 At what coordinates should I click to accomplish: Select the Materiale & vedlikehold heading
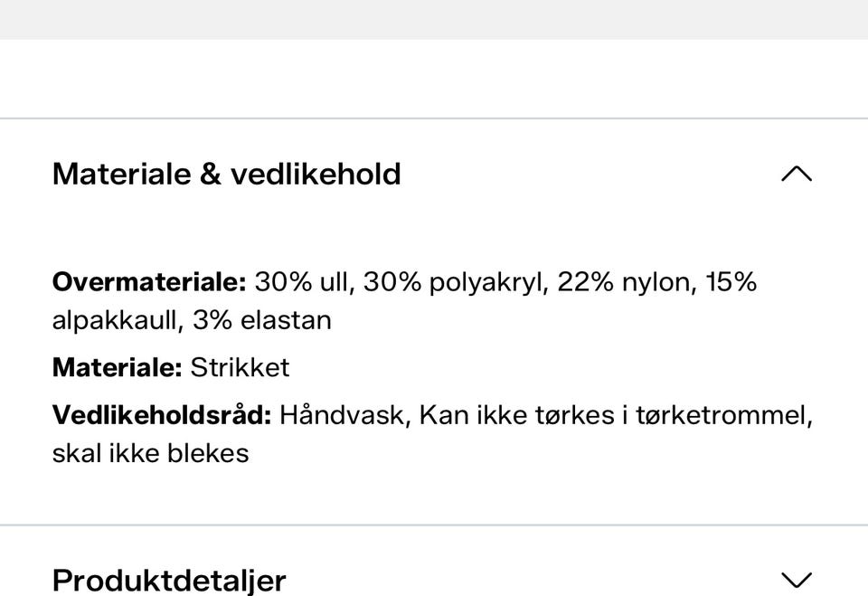[226, 174]
